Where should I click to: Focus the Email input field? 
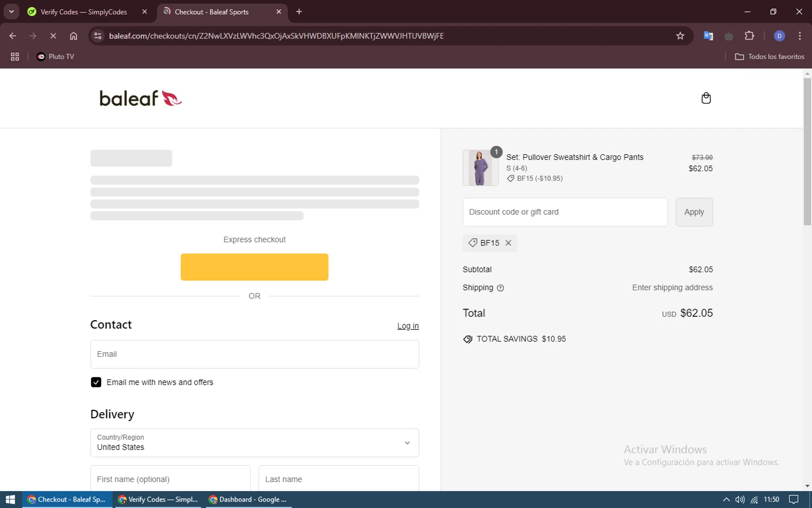pos(254,354)
